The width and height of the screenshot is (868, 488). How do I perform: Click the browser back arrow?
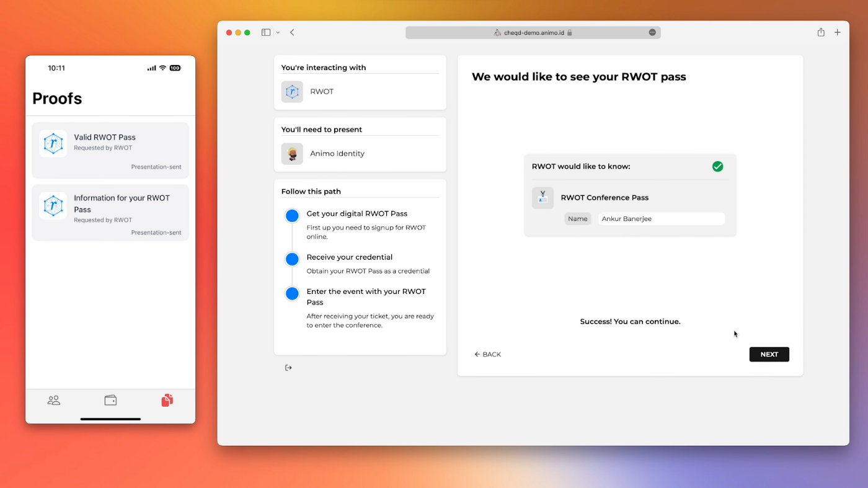point(292,32)
